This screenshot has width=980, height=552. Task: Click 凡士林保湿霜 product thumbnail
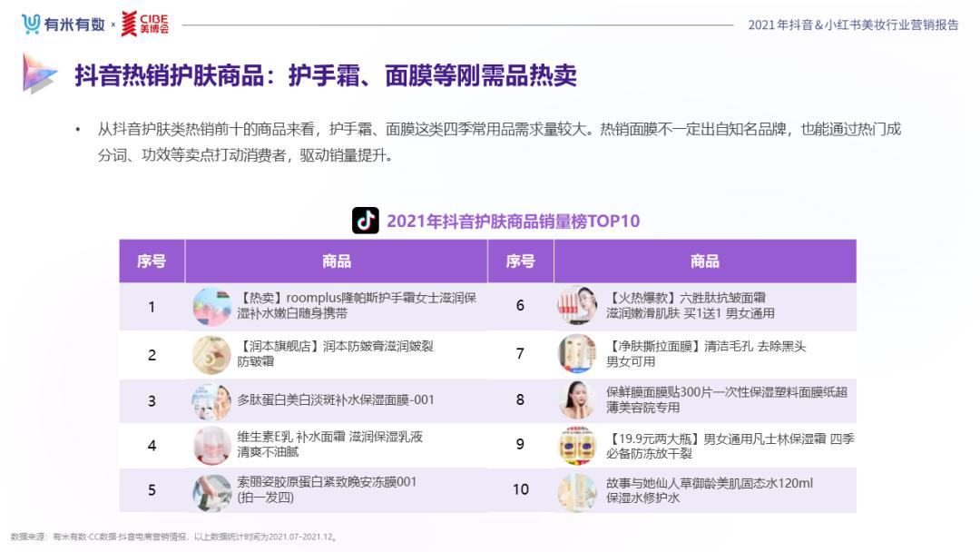click(x=577, y=445)
